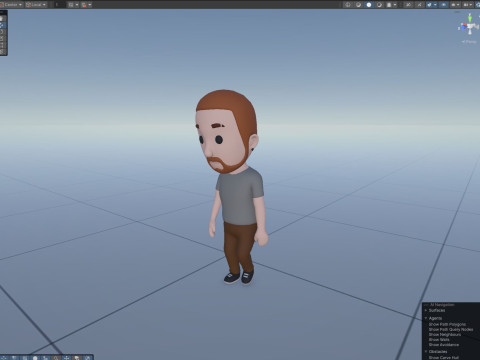Select the combined Transform tool
Image resolution: width=480 pixels, height=360 pixels.
coord(3,52)
